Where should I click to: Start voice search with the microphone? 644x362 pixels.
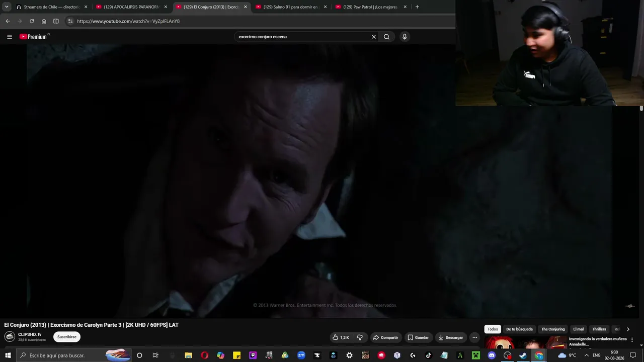pos(405,37)
